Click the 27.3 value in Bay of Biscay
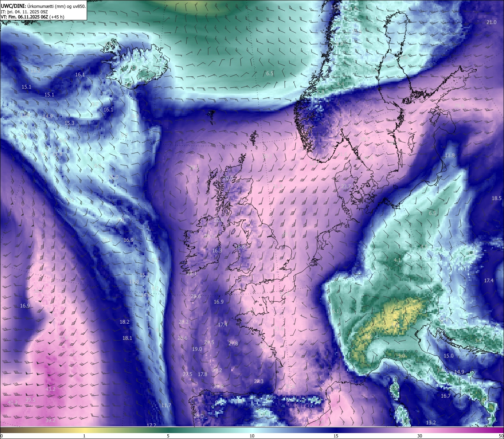504x439 pixels. 259,381
